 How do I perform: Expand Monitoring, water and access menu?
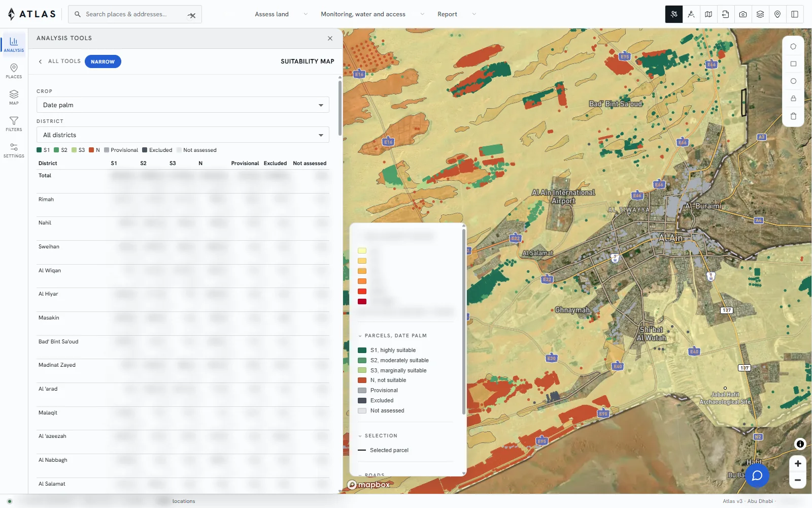pyautogui.click(x=373, y=14)
